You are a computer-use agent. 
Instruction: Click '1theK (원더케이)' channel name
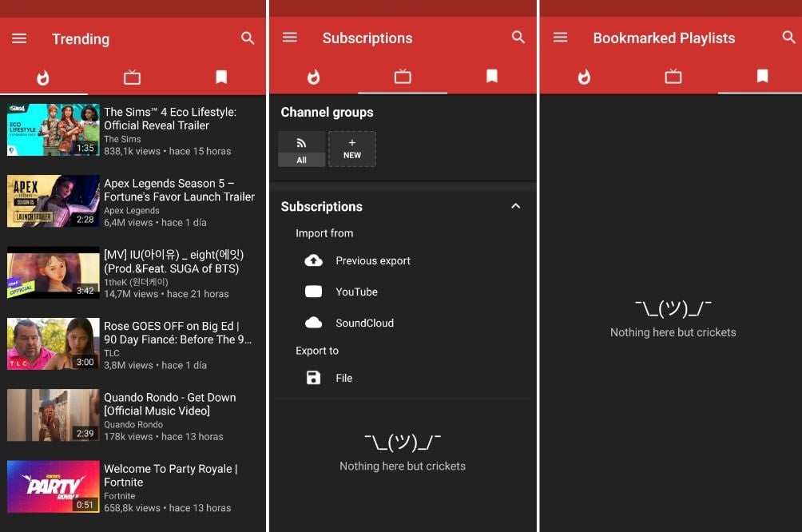pyautogui.click(x=136, y=282)
